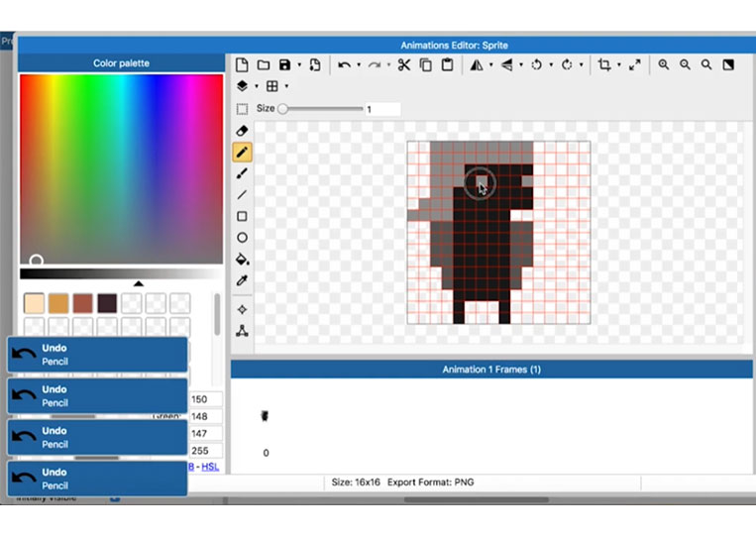
Task: Select the Rectangle shape tool
Action: coord(242,216)
